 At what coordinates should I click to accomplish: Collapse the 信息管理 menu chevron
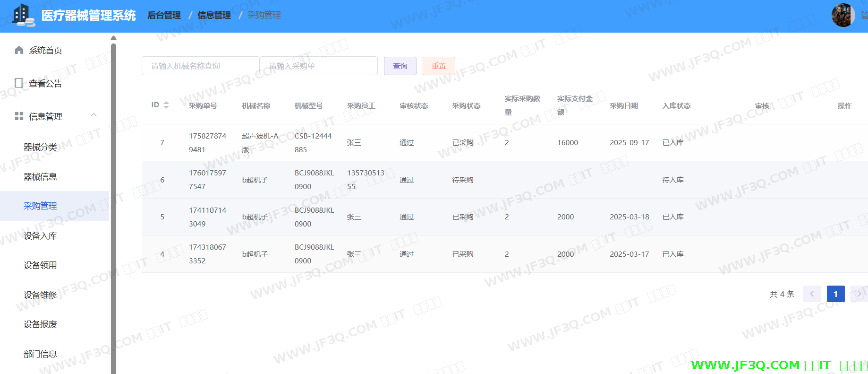point(94,115)
